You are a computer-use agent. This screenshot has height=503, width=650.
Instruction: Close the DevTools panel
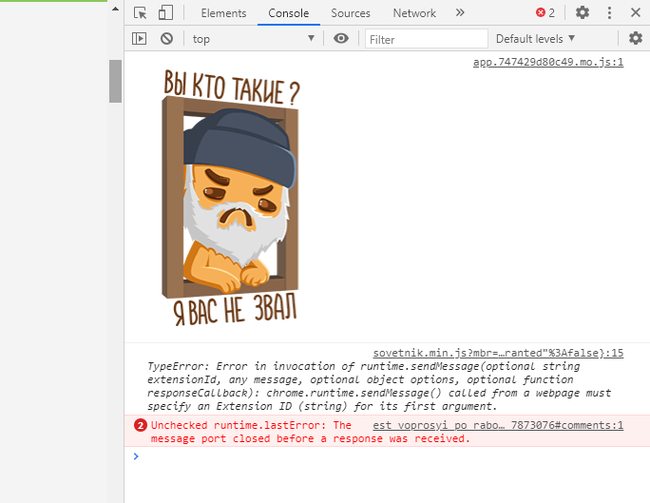635,12
